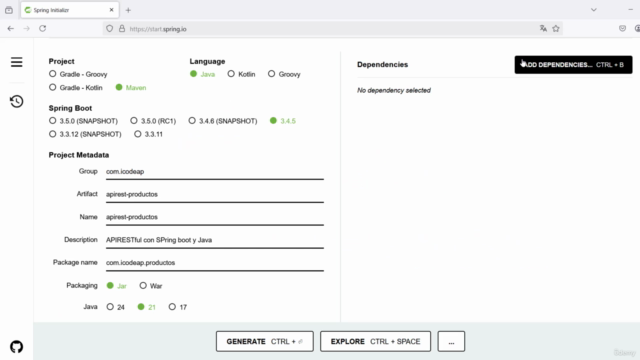Click the Package name input field
640x360 pixels.
pos(215,263)
